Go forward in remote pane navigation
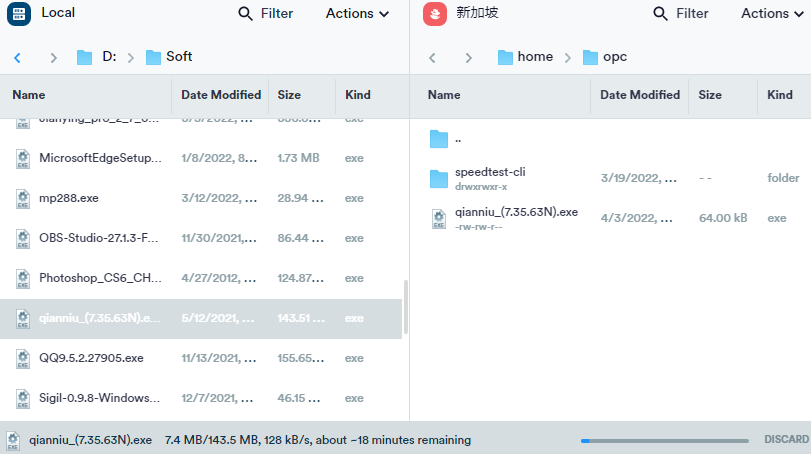This screenshot has height=454, width=811. (469, 57)
